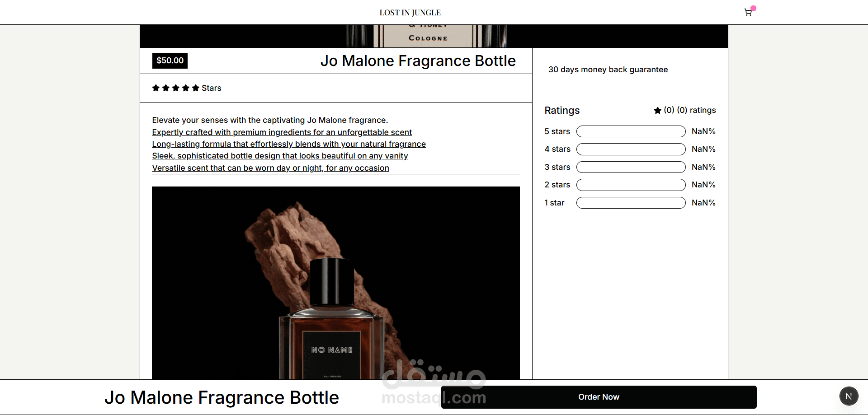Open the shopping cart icon

point(748,12)
